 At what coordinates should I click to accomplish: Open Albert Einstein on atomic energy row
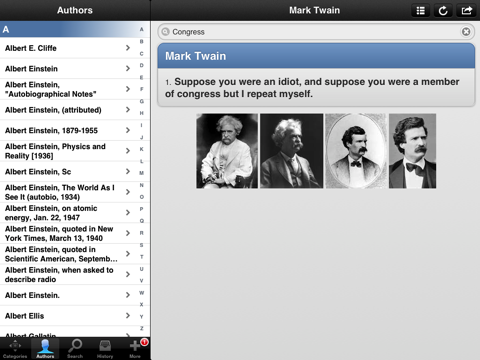(x=68, y=213)
